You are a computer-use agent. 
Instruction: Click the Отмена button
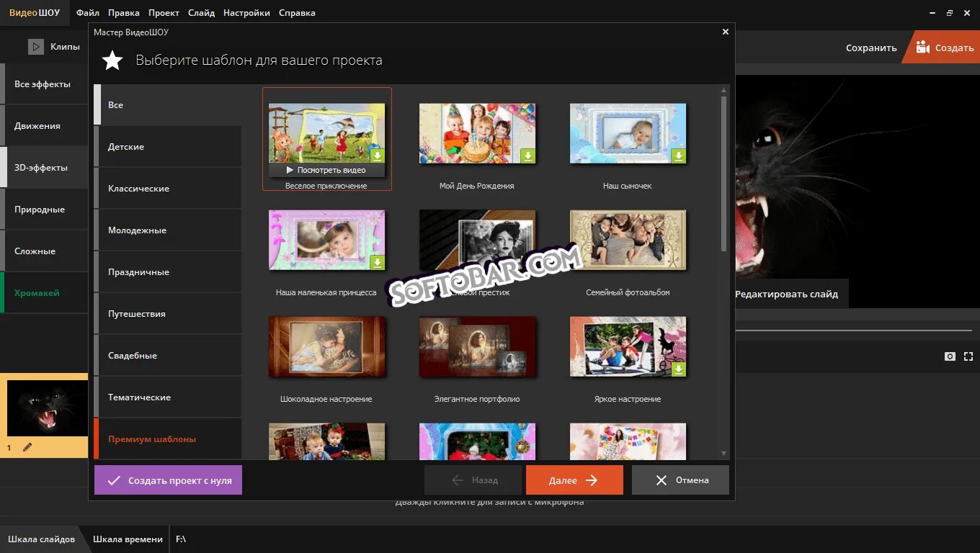[x=680, y=480]
